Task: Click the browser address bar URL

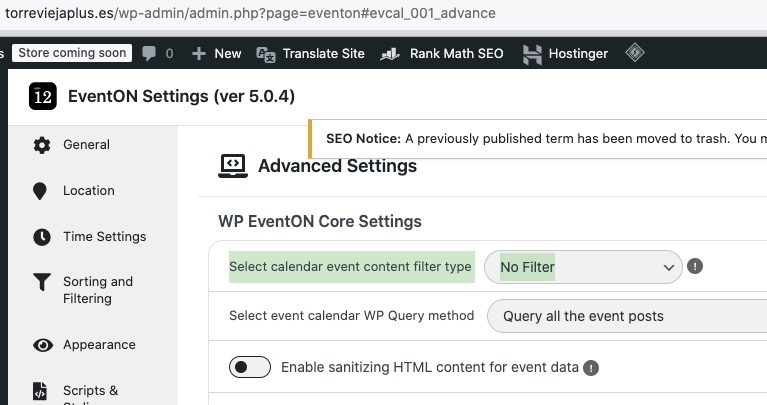Action: pyautogui.click(x=250, y=13)
